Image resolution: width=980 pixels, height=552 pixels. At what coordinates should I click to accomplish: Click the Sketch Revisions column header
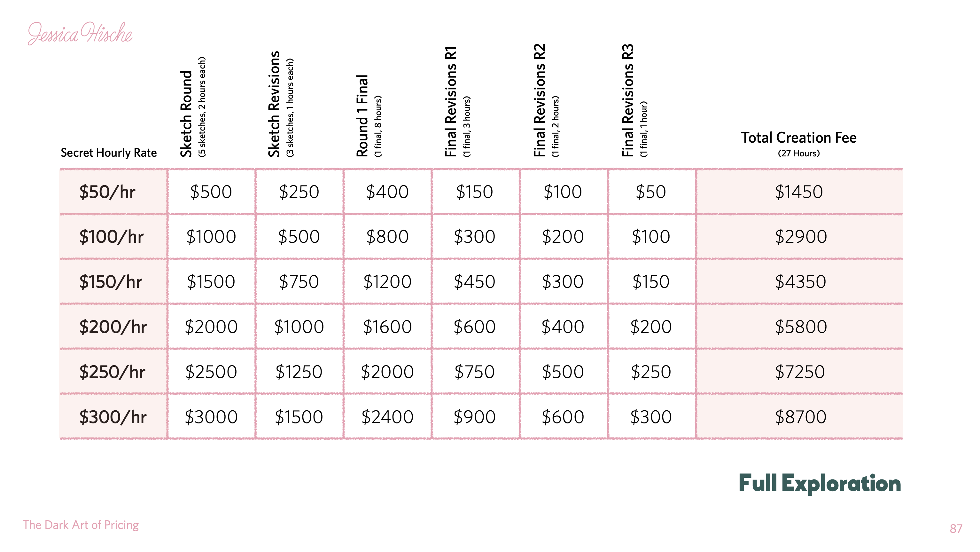(x=281, y=104)
